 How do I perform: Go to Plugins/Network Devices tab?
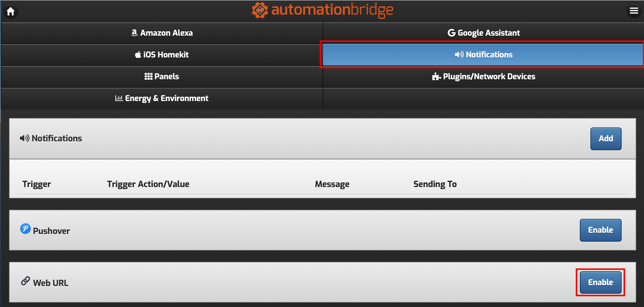483,77
